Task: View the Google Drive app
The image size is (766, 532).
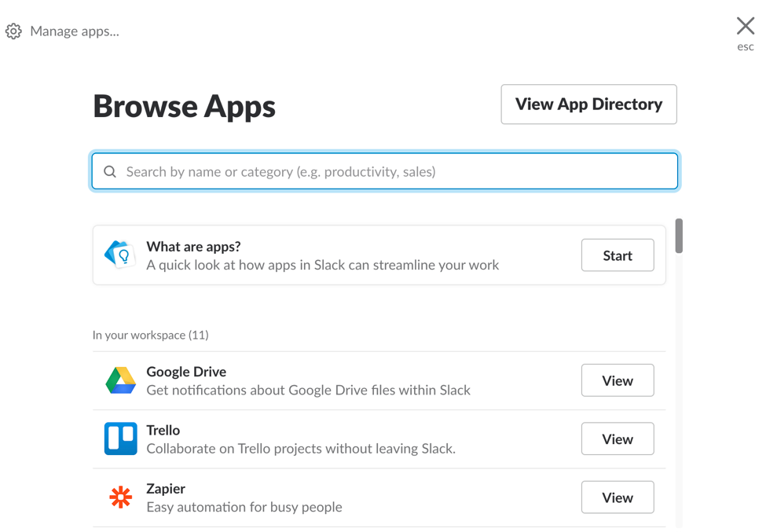Action: [x=617, y=381]
